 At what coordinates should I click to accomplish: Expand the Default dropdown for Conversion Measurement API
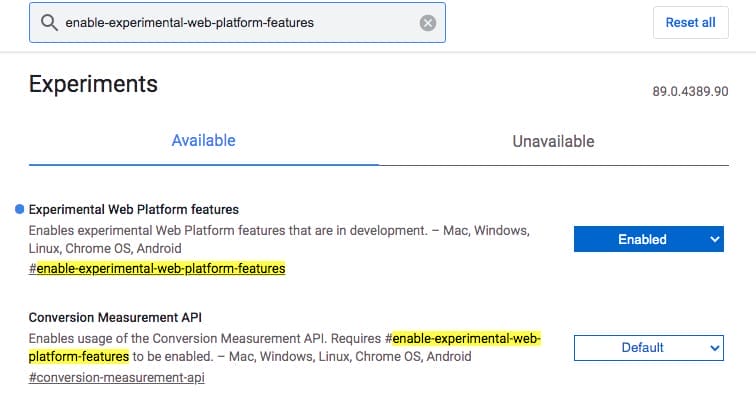(x=647, y=347)
